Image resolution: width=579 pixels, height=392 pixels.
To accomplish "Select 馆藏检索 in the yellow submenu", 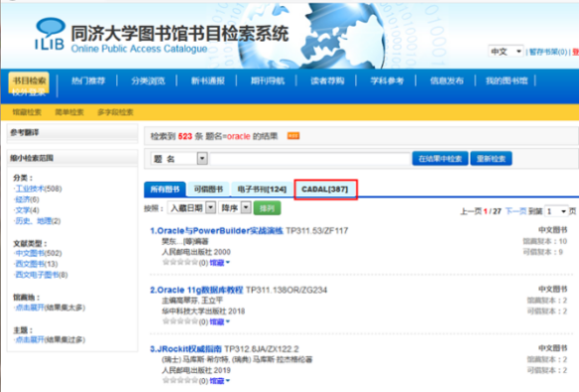I will tap(27, 112).
